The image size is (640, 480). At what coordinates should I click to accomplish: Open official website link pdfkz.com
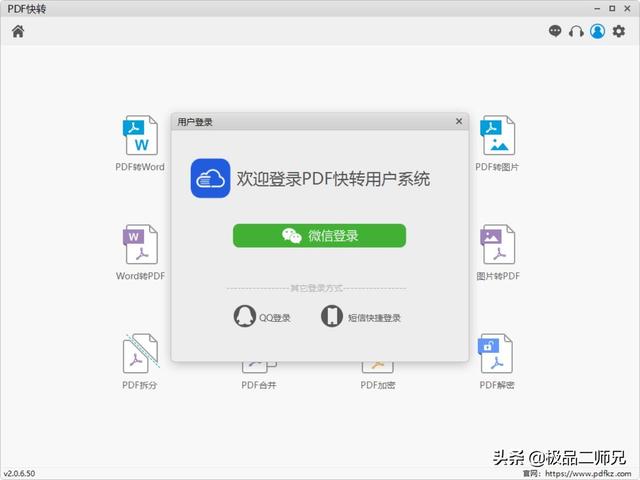[x=588, y=473]
